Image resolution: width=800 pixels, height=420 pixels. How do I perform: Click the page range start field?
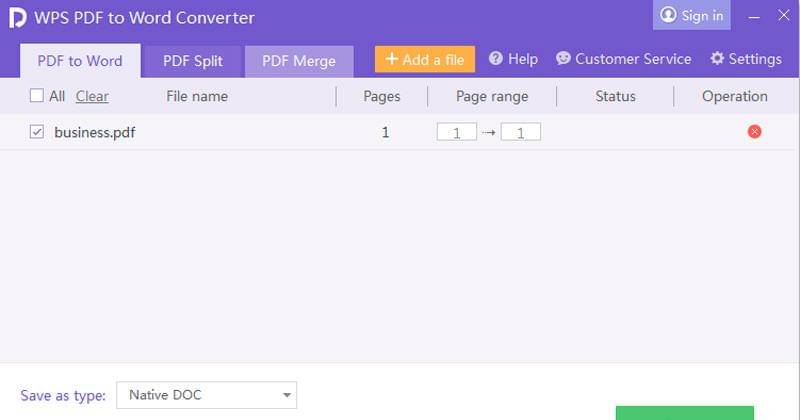(x=457, y=132)
